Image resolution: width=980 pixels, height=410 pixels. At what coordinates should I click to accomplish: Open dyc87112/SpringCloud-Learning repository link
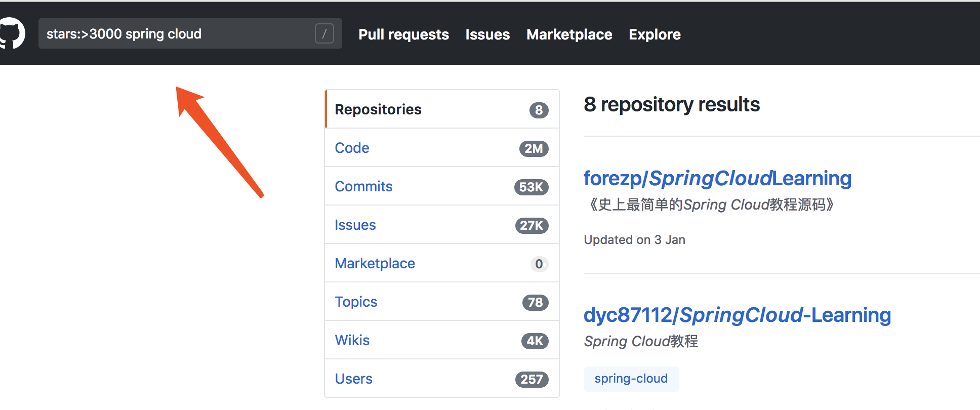point(737,315)
